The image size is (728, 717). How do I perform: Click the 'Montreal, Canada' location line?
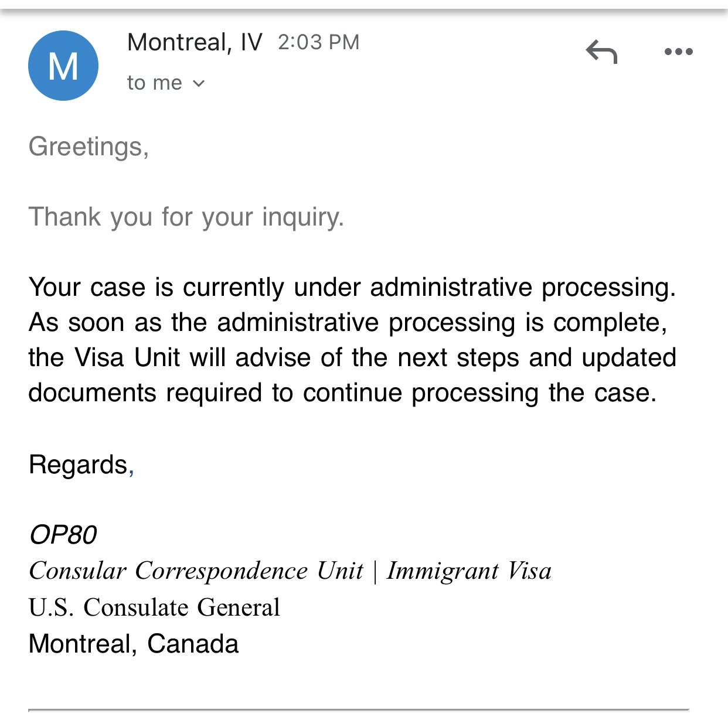[134, 644]
